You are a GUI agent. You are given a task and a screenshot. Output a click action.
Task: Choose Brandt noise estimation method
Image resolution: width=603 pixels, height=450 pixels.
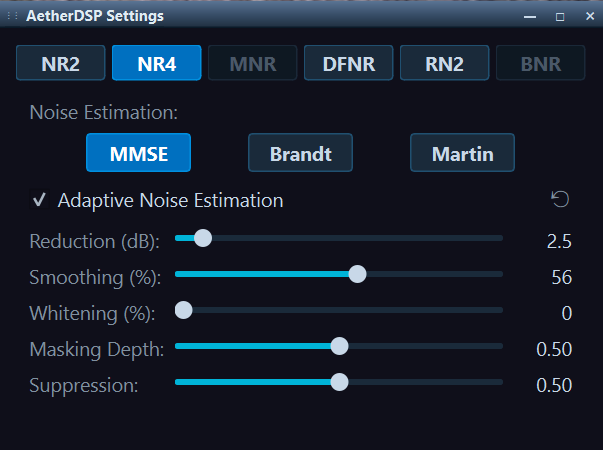(x=300, y=153)
